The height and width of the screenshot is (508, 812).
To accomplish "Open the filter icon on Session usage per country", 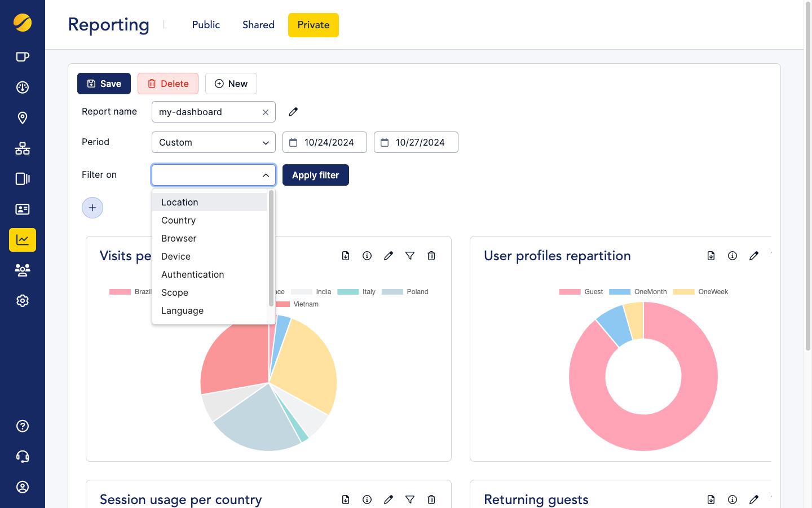I will click(x=410, y=500).
